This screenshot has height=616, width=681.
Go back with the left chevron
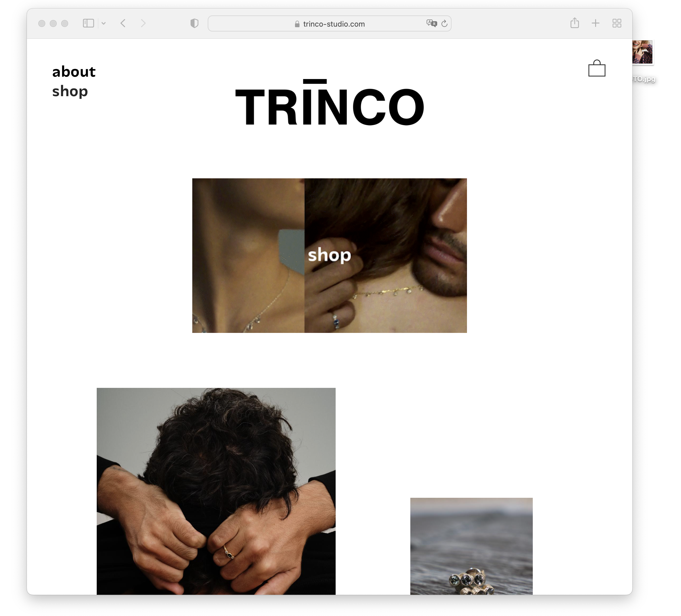coord(123,23)
